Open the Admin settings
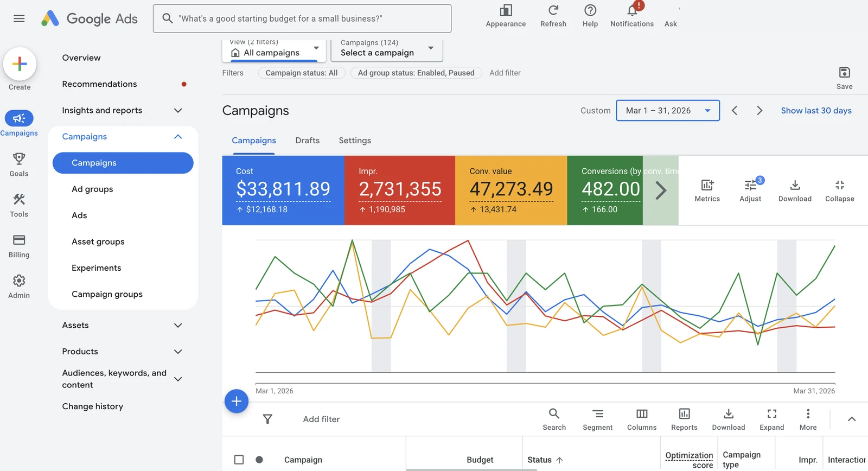The image size is (868, 471). click(x=19, y=287)
